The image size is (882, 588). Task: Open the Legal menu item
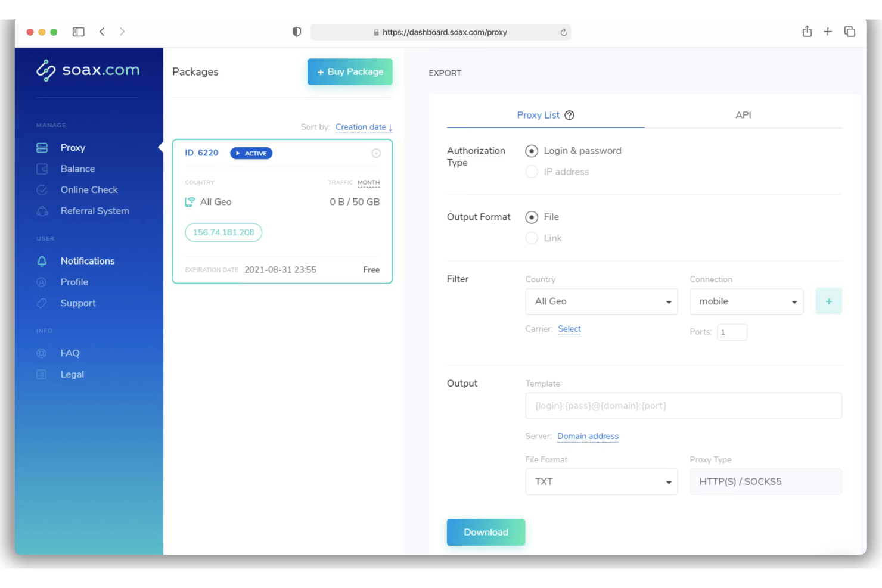coord(72,375)
